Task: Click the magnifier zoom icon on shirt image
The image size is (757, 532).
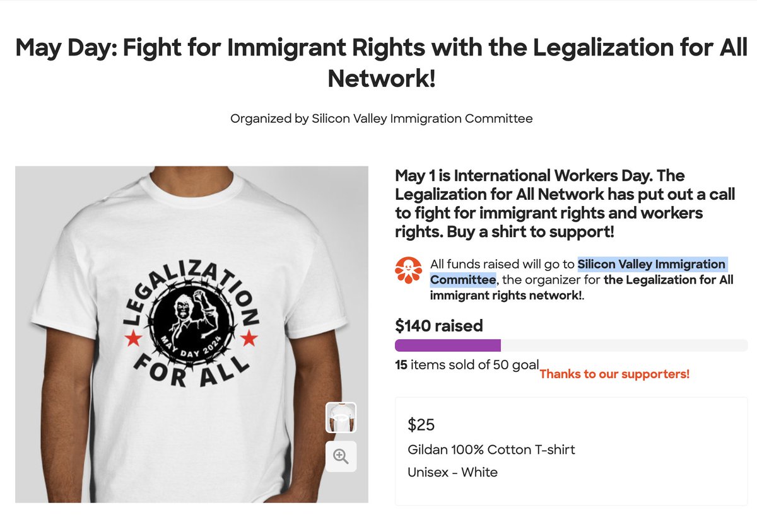Action: pyautogui.click(x=341, y=456)
